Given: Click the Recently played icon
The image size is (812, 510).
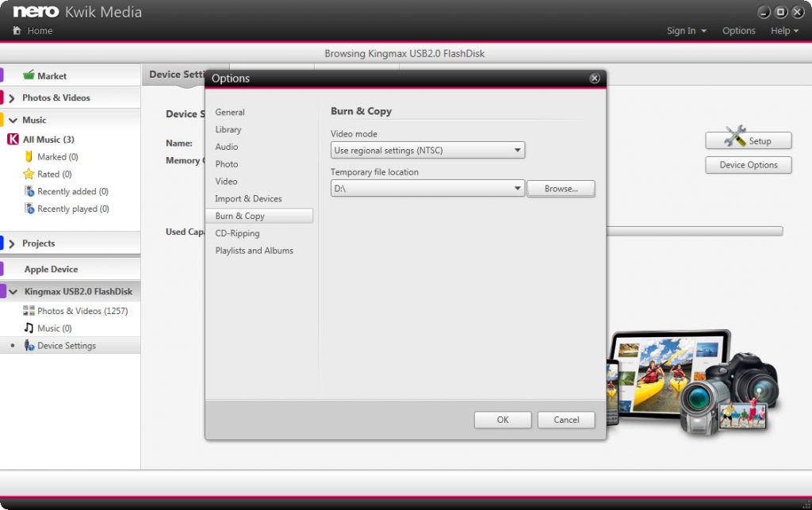Looking at the screenshot, I should tap(29, 209).
